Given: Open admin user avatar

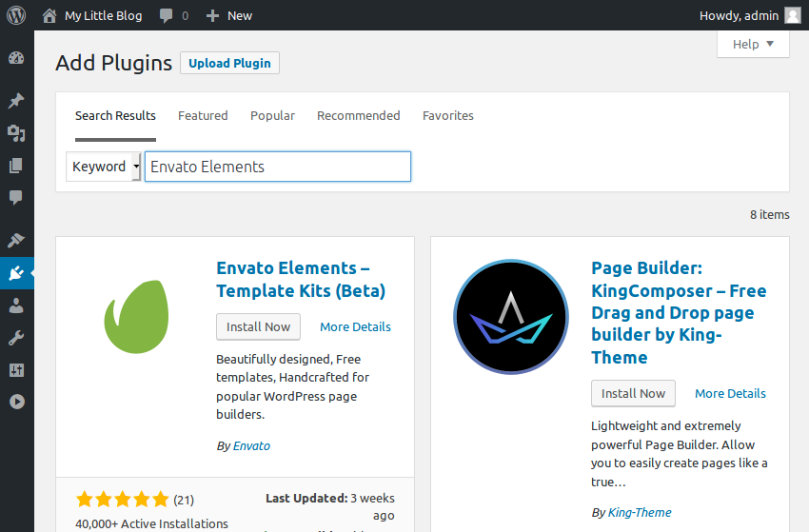Looking at the screenshot, I should click(x=793, y=15).
